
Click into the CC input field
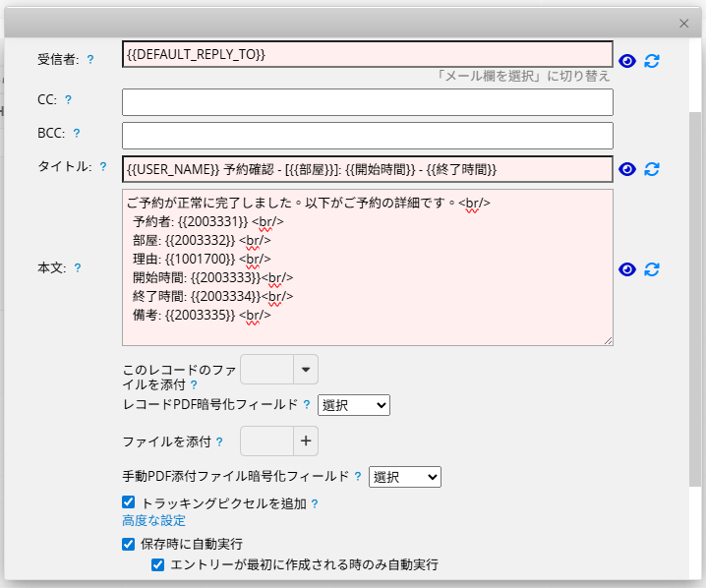pos(367,102)
